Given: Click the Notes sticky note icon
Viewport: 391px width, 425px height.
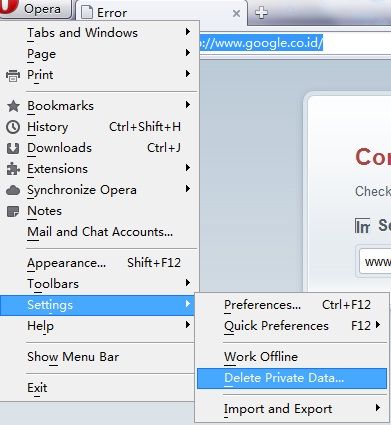Looking at the screenshot, I should [13, 211].
